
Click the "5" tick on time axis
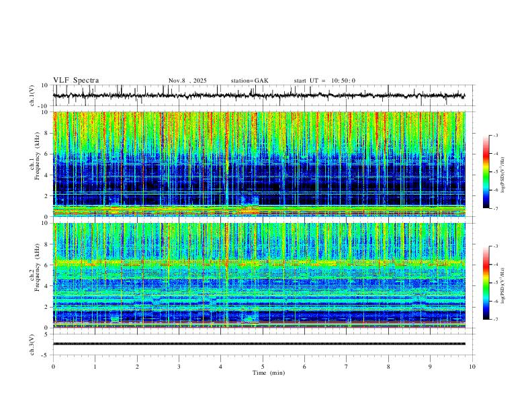click(x=263, y=367)
